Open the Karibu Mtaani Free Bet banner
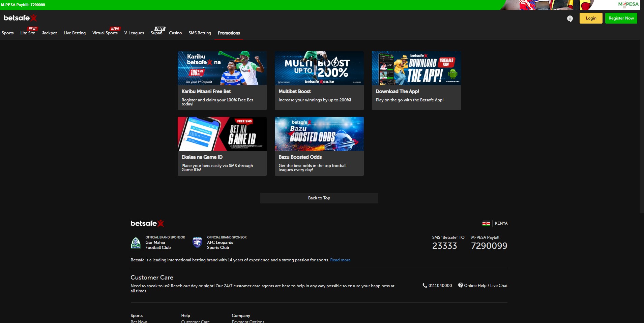Screen dimensions: 644x323 tap(222, 68)
